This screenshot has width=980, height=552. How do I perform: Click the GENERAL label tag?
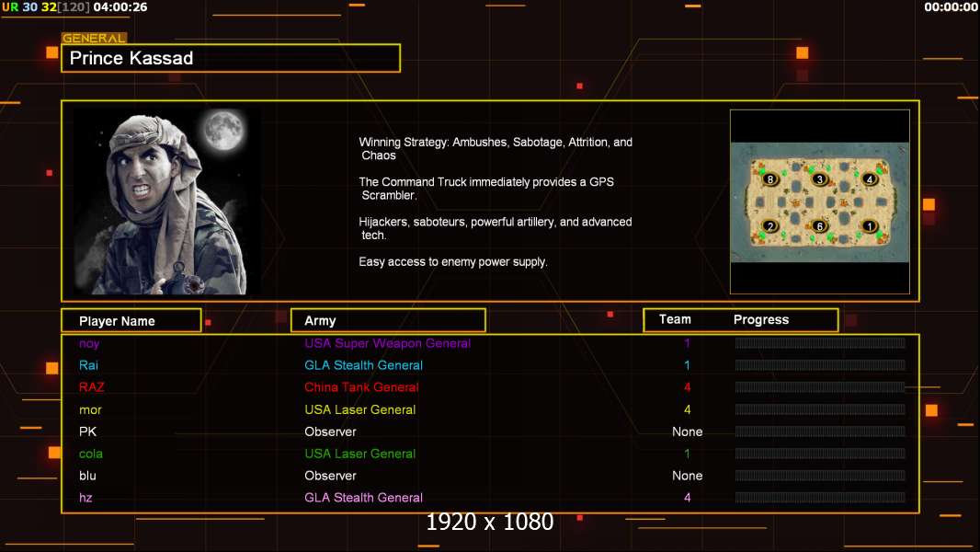[x=94, y=38]
